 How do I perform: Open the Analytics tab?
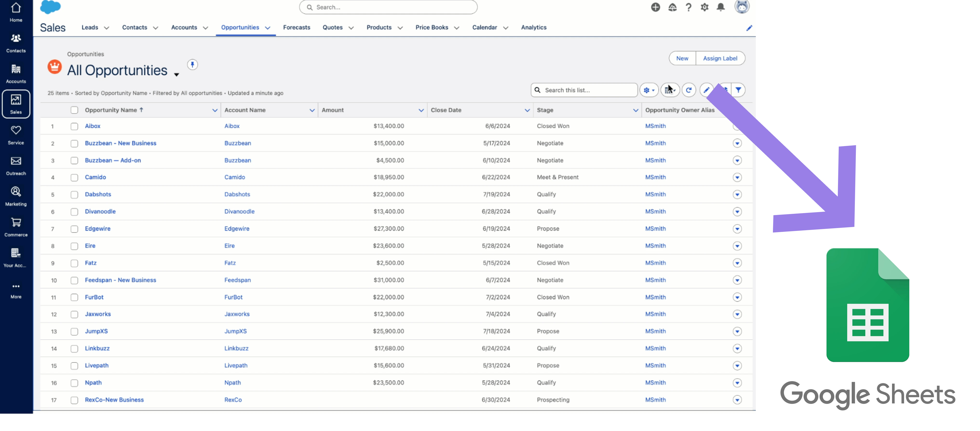(533, 27)
